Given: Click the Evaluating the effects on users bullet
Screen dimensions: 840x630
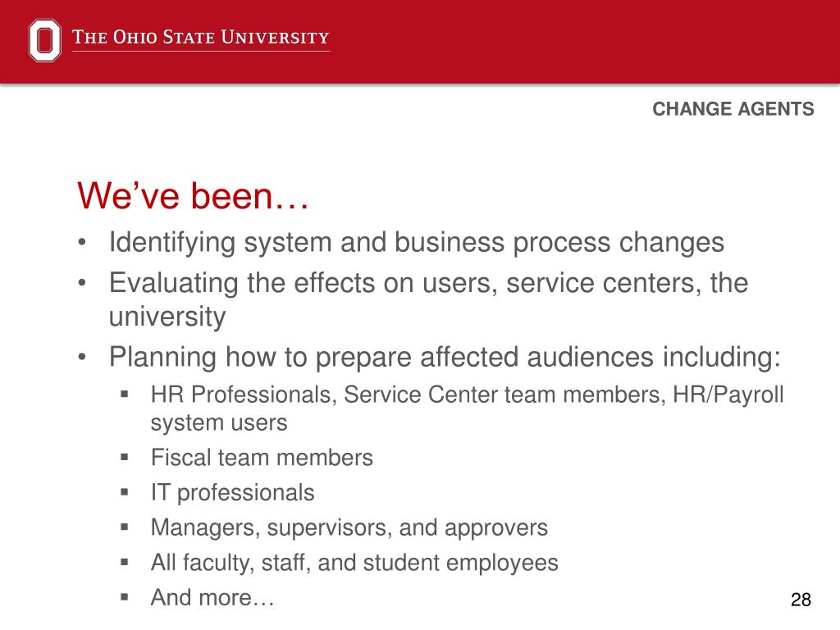Looking at the screenshot, I should click(x=428, y=299).
